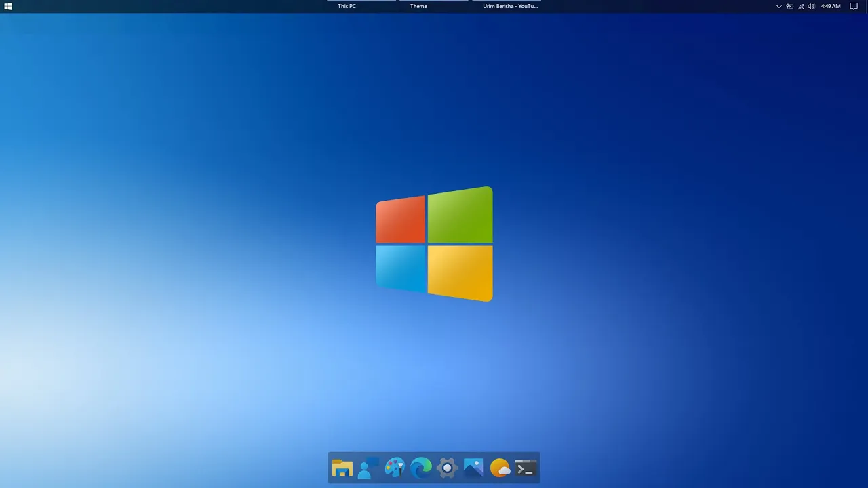
Task: Launch the Terminal from the dock
Action: [526, 468]
